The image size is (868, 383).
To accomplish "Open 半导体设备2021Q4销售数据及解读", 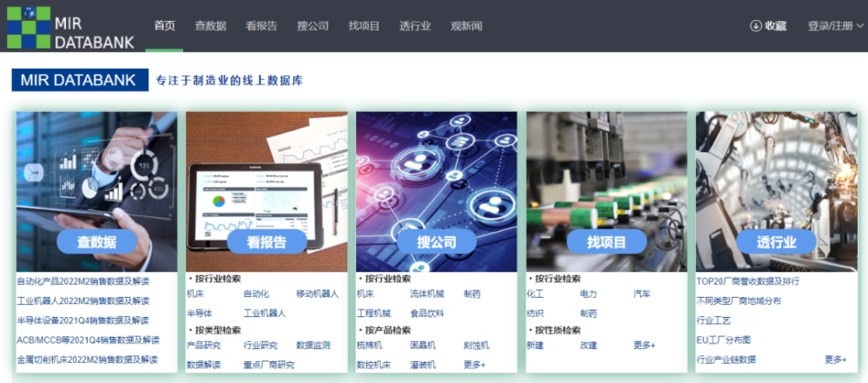I will 83,320.
